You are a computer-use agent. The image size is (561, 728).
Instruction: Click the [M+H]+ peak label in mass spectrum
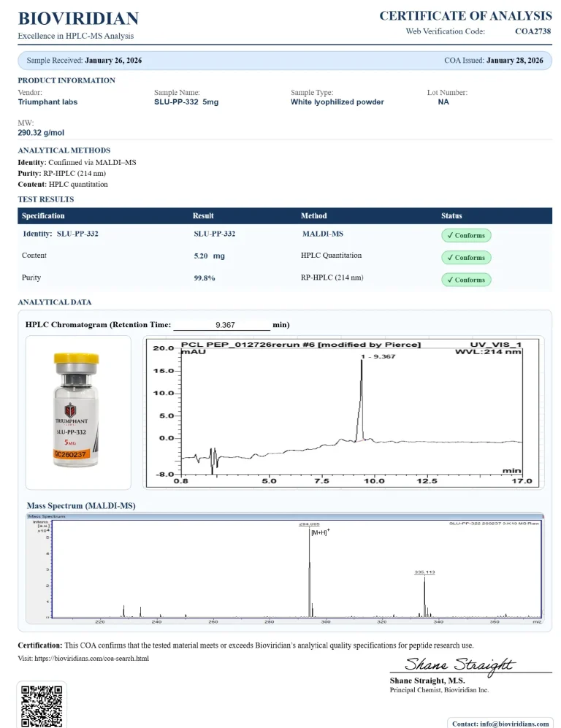point(321,532)
